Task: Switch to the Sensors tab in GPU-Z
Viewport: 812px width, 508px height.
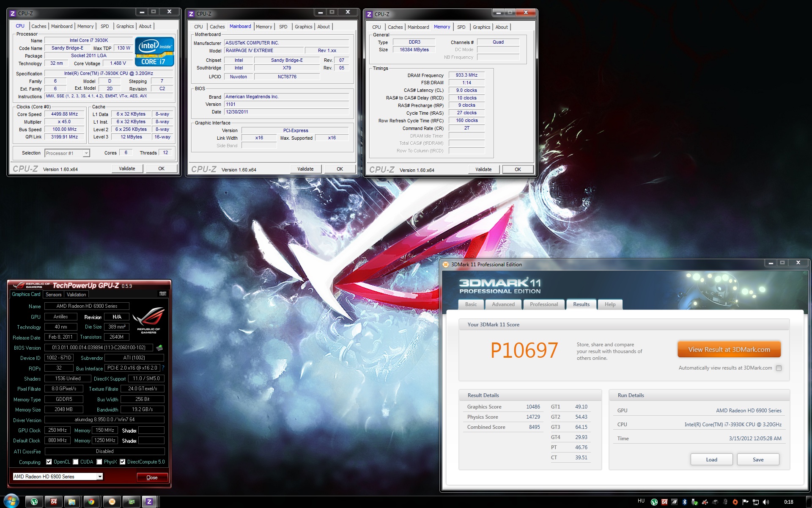Action: coord(54,295)
